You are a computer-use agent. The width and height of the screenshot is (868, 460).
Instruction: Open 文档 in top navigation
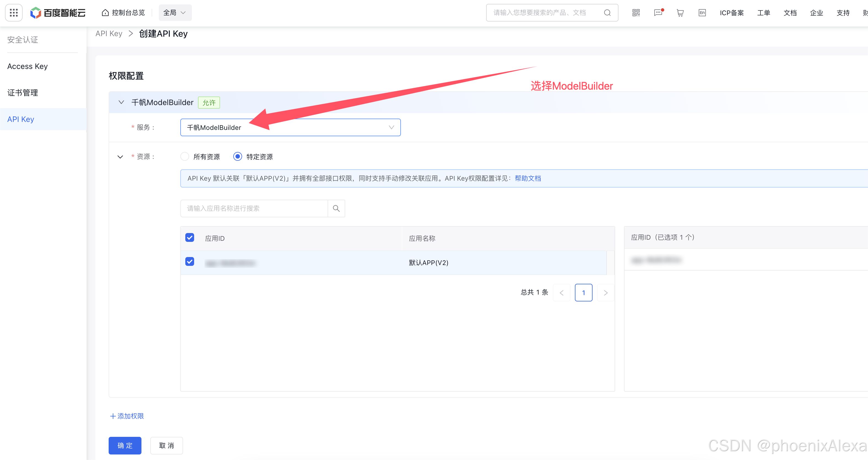tap(790, 13)
